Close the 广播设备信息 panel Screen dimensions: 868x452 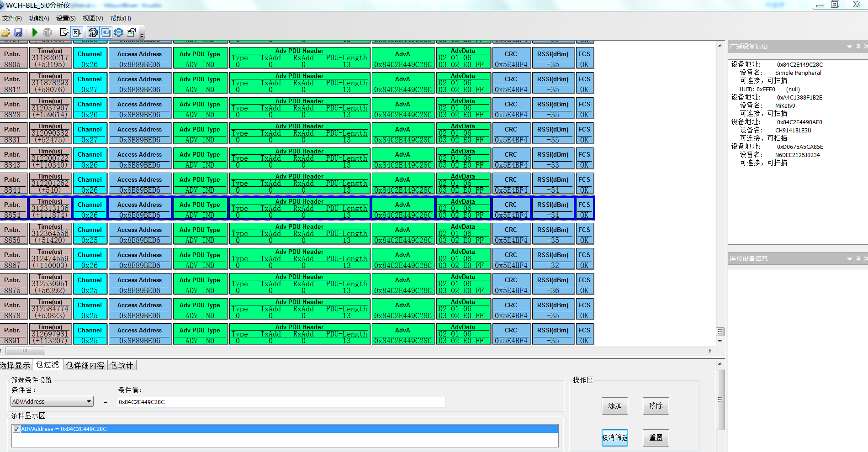866,47
